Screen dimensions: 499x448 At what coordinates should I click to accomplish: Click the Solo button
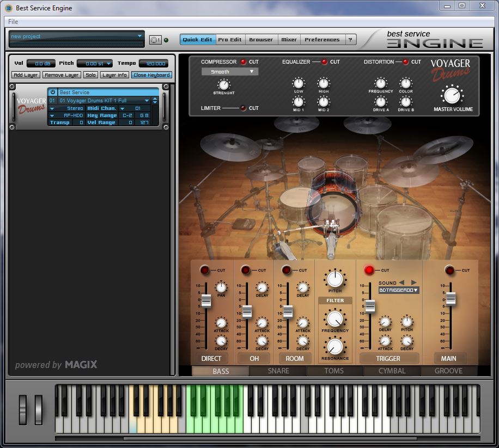coord(90,75)
